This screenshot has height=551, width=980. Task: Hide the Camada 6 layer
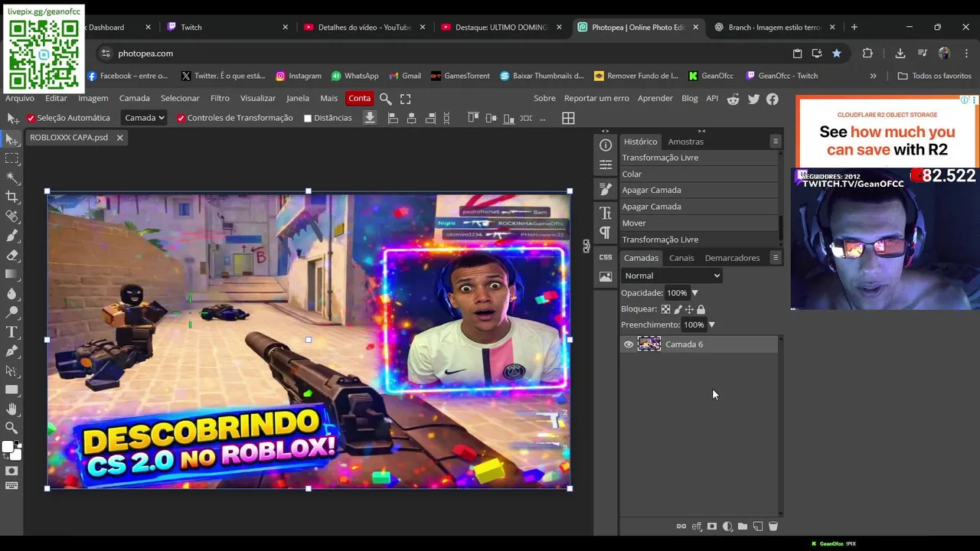coord(629,344)
